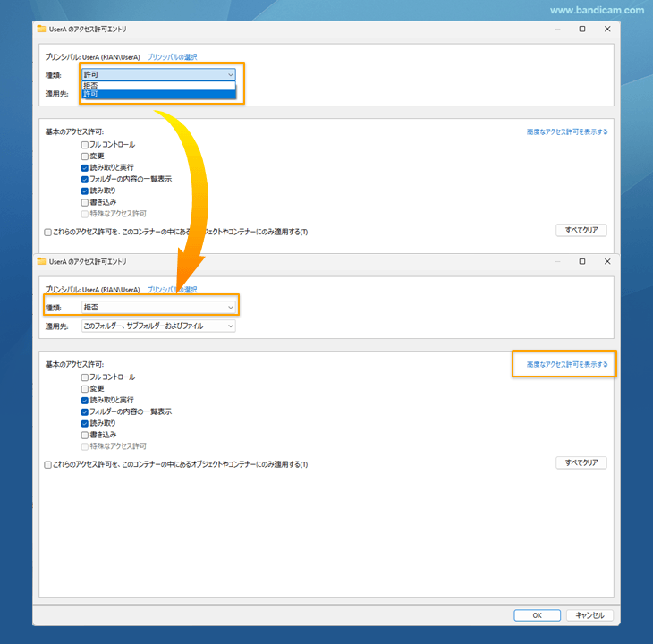Click the orange-outlined 高度なアクセス許可を表示する link
The height and width of the screenshot is (644, 653).
point(567,364)
